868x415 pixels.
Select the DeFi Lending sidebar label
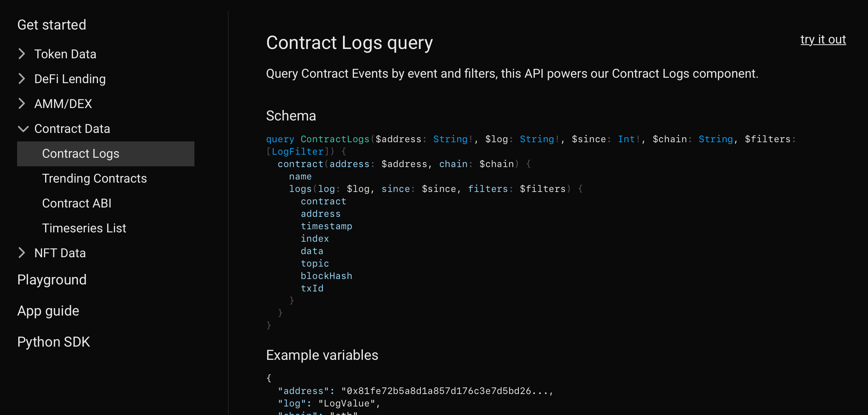pos(70,79)
